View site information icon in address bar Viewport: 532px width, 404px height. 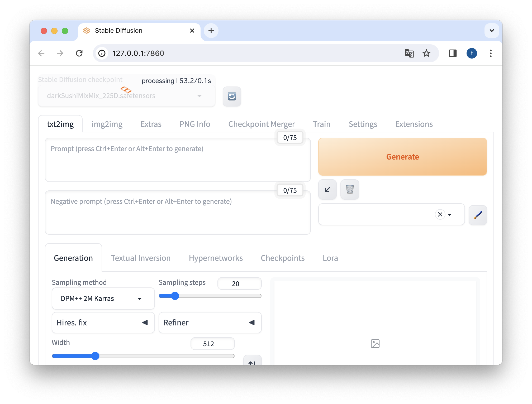coord(102,53)
